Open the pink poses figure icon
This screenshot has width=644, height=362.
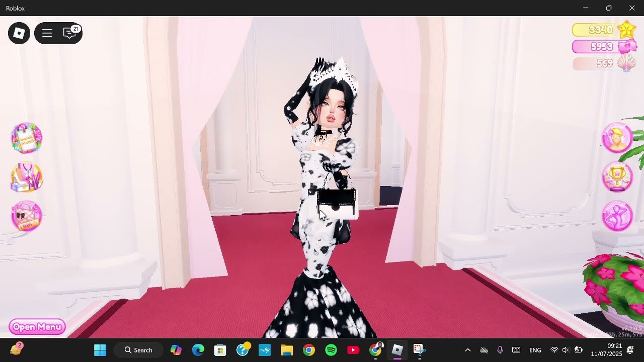click(x=617, y=216)
